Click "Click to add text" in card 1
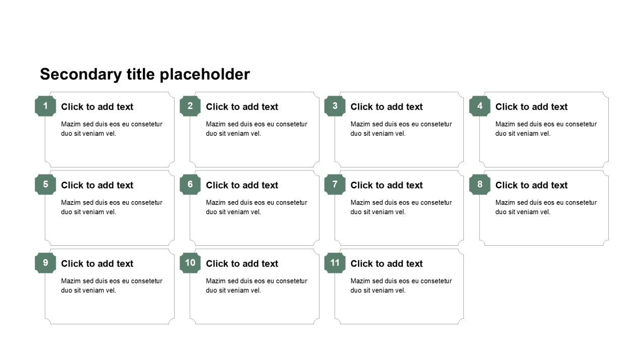The image size is (644, 362). (97, 107)
